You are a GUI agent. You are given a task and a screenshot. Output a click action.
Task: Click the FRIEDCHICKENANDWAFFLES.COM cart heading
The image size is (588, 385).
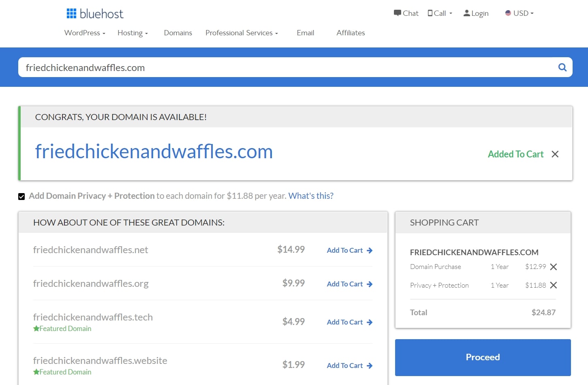pos(474,252)
